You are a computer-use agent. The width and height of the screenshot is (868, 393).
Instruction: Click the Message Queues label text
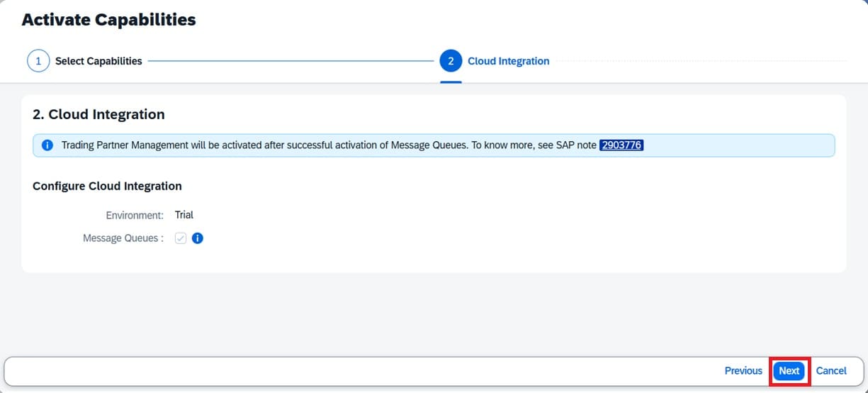pyautogui.click(x=123, y=238)
